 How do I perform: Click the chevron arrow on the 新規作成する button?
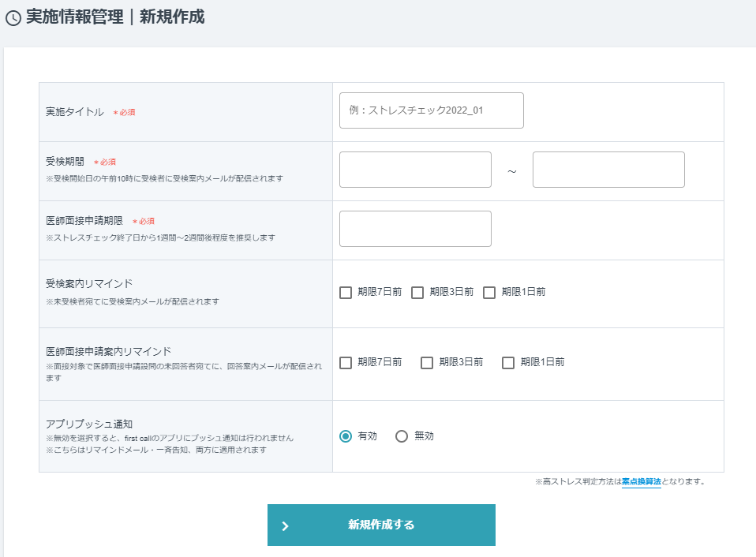point(286,525)
